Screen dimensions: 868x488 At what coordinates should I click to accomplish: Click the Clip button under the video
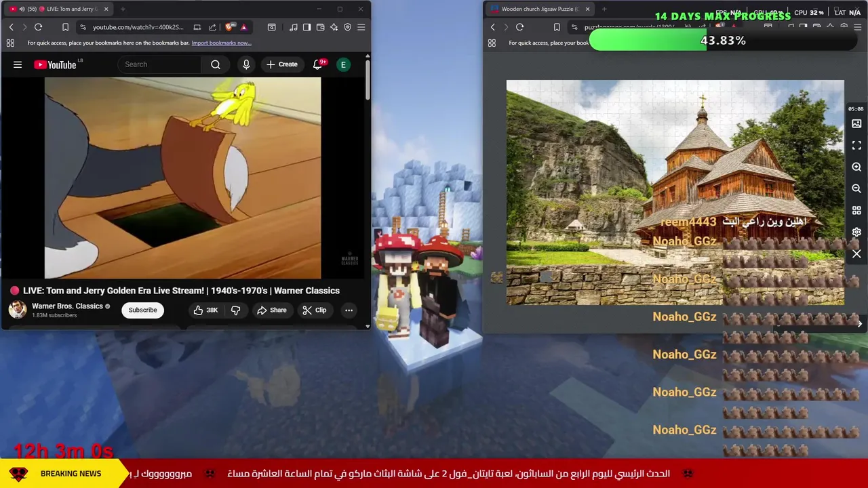[x=314, y=310]
